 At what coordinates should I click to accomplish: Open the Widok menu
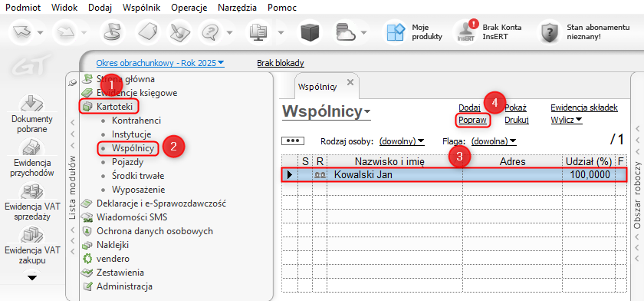tap(64, 8)
